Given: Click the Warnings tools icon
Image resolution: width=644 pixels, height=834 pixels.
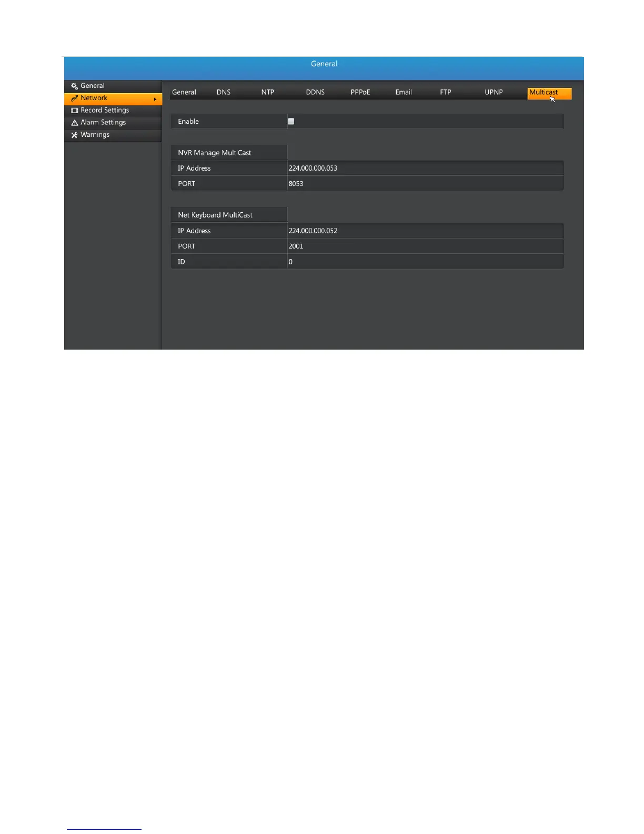Looking at the screenshot, I should (74, 135).
